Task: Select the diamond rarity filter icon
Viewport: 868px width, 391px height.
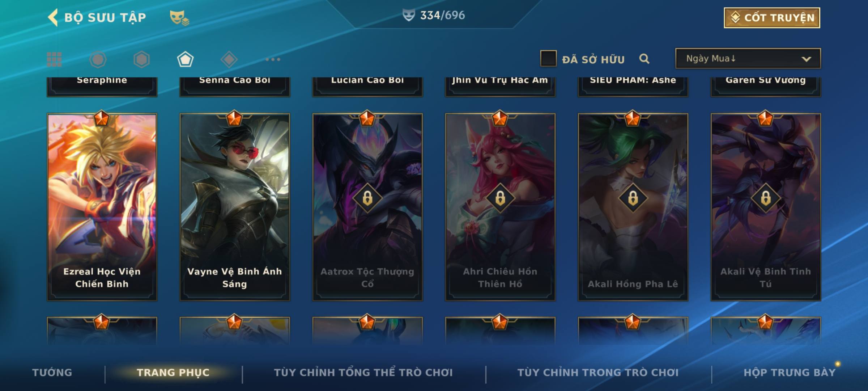Action: click(x=229, y=59)
